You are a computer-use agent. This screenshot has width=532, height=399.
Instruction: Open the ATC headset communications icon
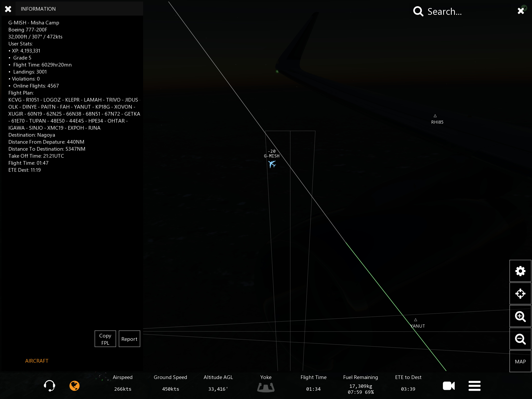(x=49, y=386)
